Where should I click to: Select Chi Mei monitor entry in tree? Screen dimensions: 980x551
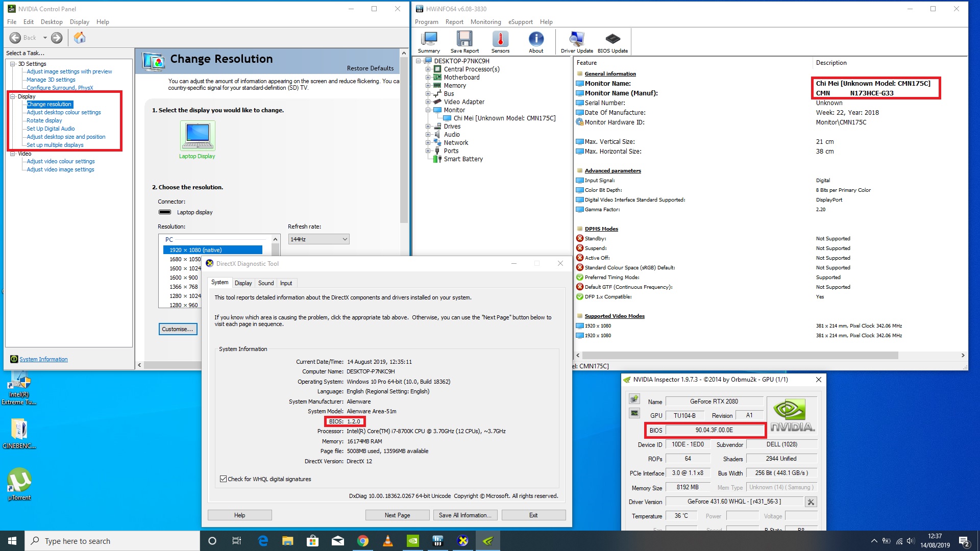(504, 118)
